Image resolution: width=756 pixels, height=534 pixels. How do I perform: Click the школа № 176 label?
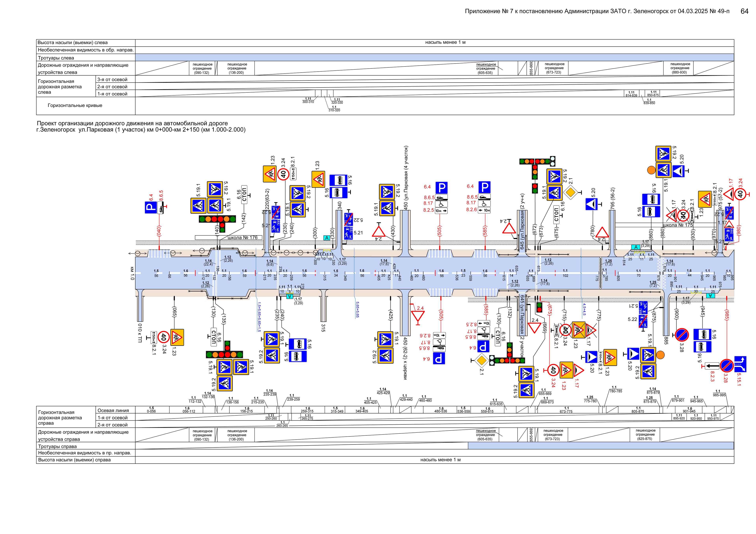[242, 238]
